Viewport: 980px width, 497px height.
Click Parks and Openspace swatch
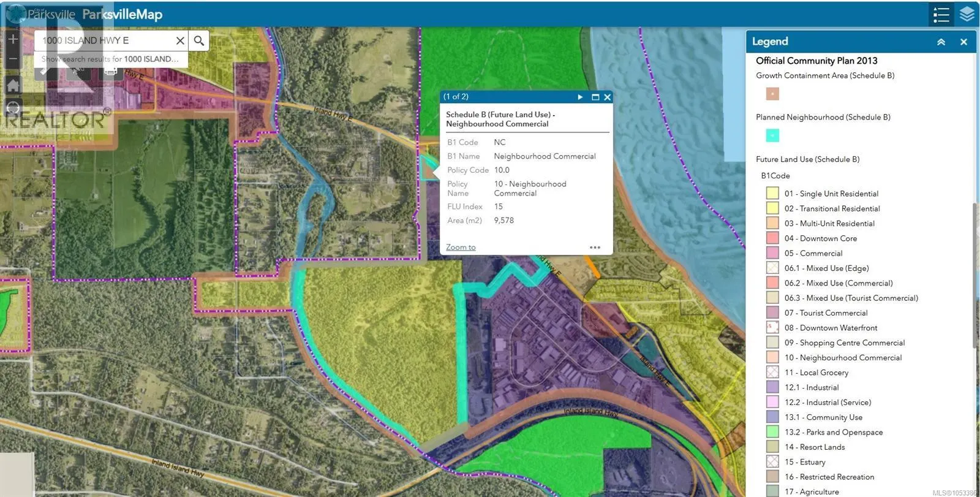(x=772, y=431)
